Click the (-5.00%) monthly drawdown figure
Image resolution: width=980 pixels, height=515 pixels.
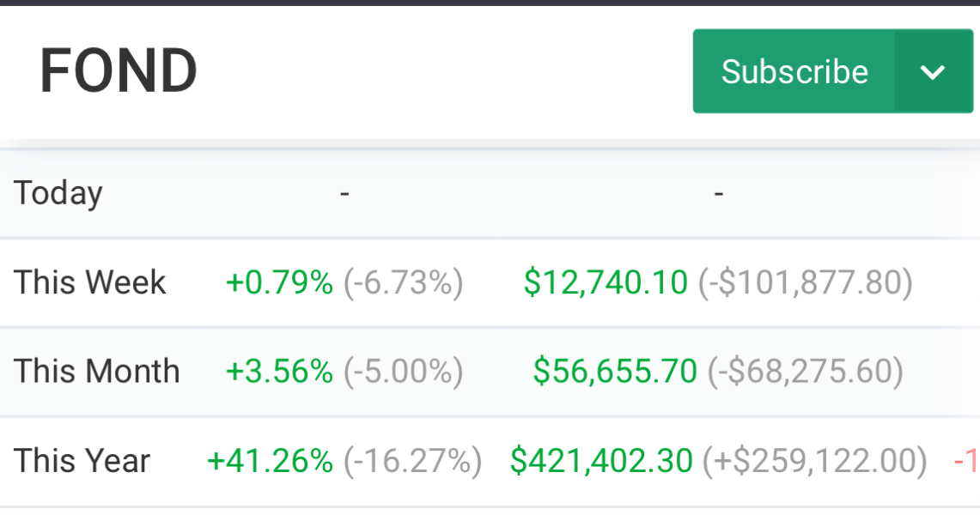click(x=404, y=372)
